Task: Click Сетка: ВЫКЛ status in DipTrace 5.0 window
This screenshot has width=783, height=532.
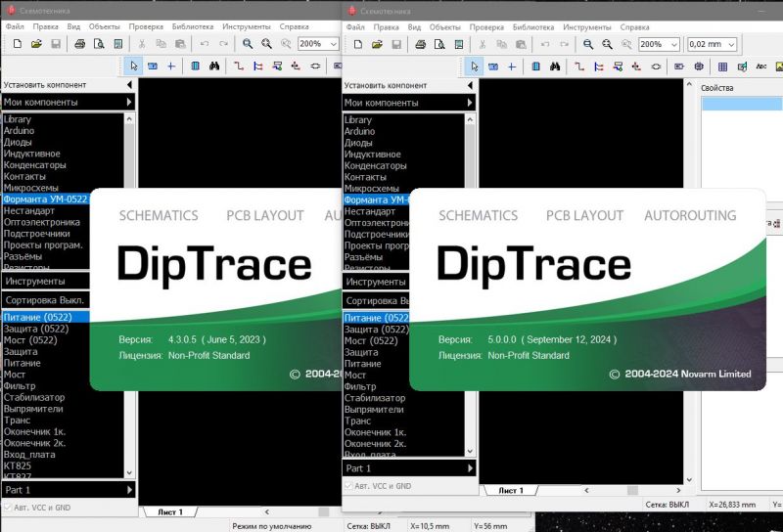Action: 668,505
